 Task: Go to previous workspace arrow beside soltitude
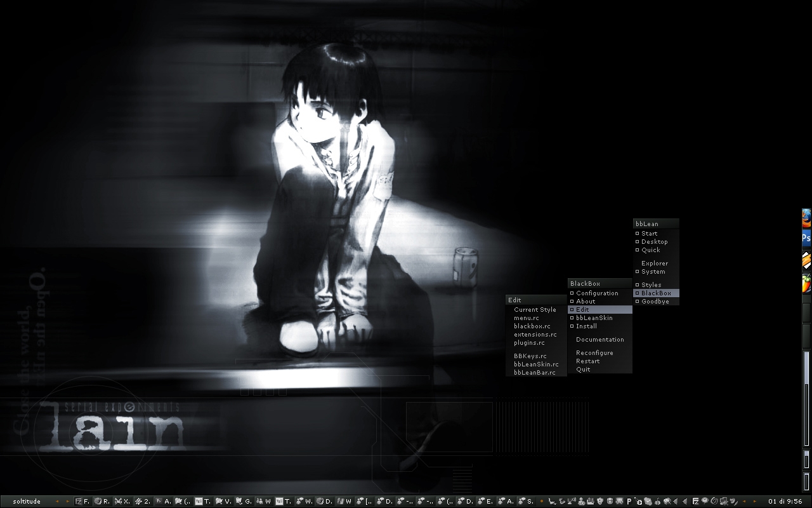pos(57,501)
